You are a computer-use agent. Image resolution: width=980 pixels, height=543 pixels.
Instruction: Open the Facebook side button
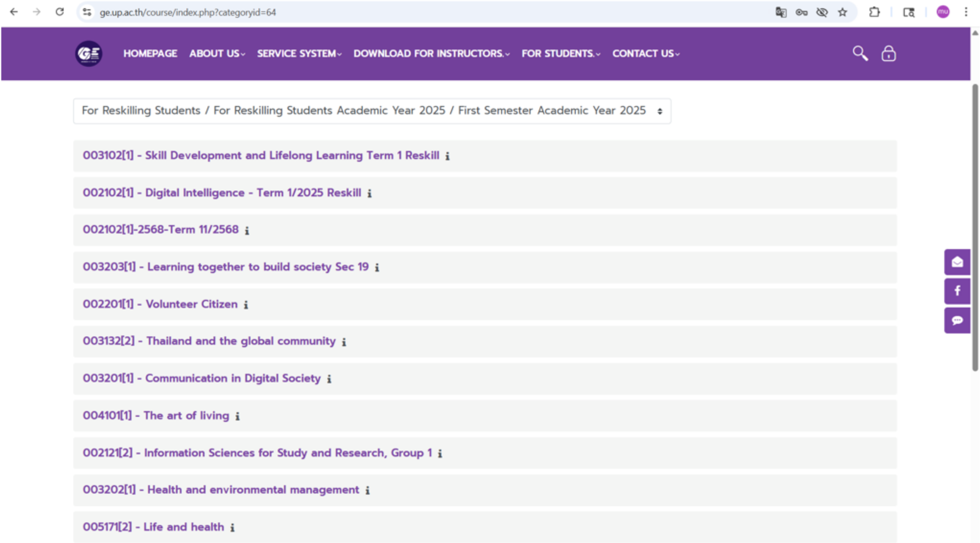click(x=957, y=291)
